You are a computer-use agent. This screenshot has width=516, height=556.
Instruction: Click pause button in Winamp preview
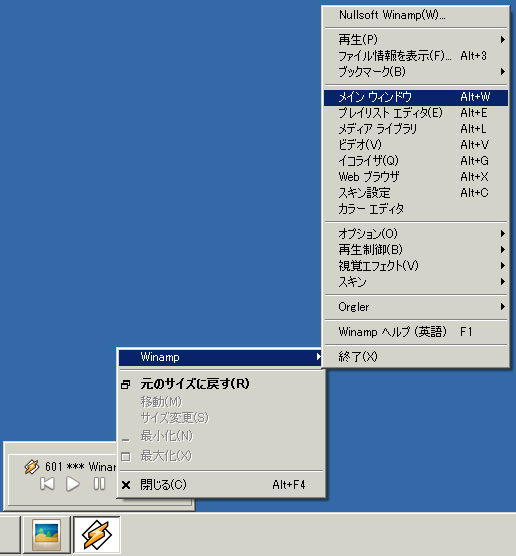pyautogui.click(x=99, y=484)
